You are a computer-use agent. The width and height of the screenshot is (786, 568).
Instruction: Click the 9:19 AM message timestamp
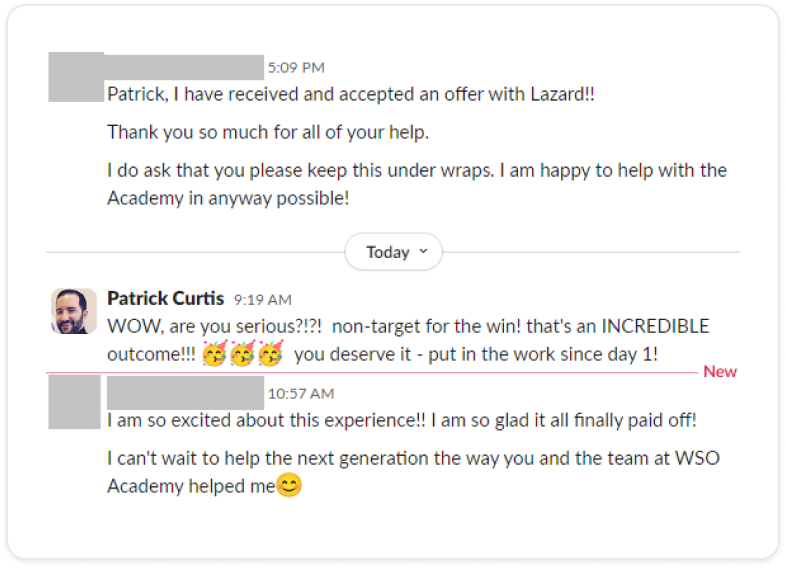coord(262,299)
